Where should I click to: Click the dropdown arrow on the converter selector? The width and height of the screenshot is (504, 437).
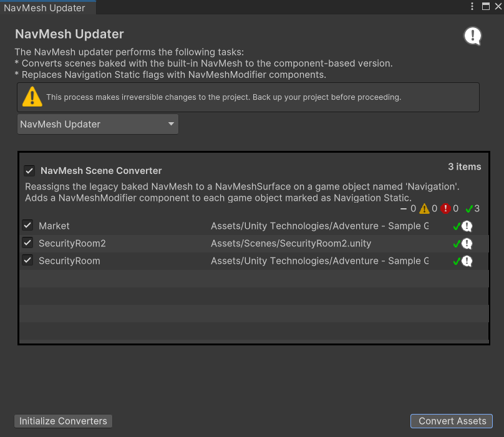(x=170, y=124)
